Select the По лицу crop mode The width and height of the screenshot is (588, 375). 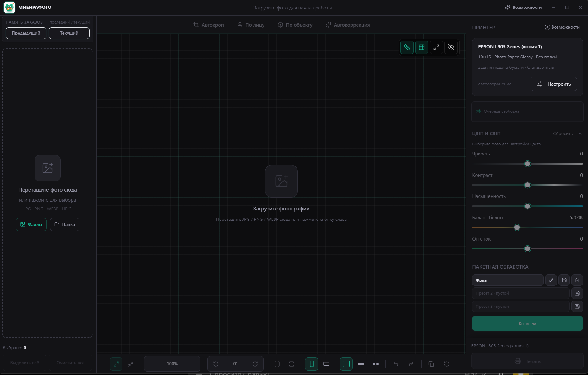251,25
